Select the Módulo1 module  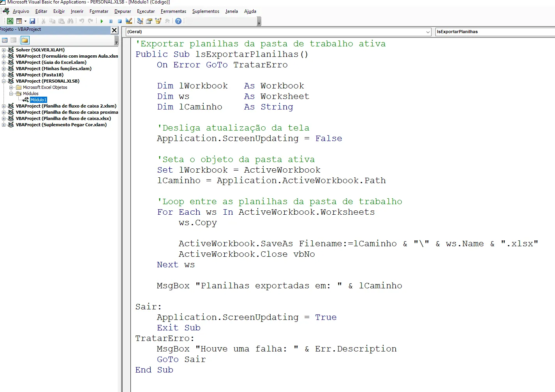pyautogui.click(x=39, y=100)
